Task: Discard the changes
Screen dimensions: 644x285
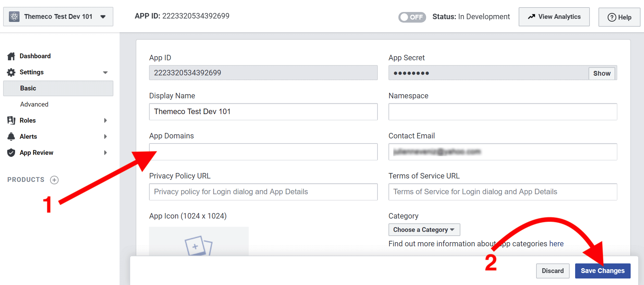Action: tap(553, 271)
